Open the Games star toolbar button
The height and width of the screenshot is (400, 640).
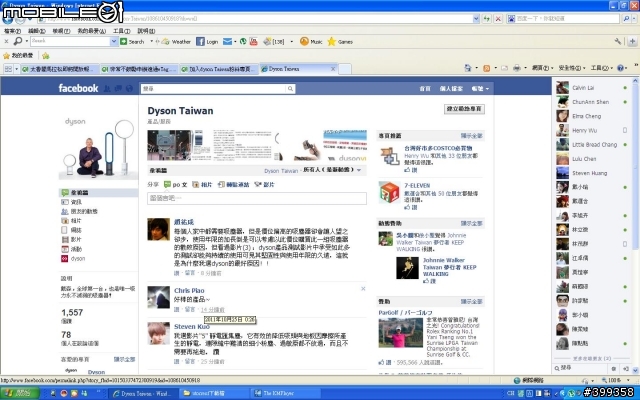[x=340, y=42]
